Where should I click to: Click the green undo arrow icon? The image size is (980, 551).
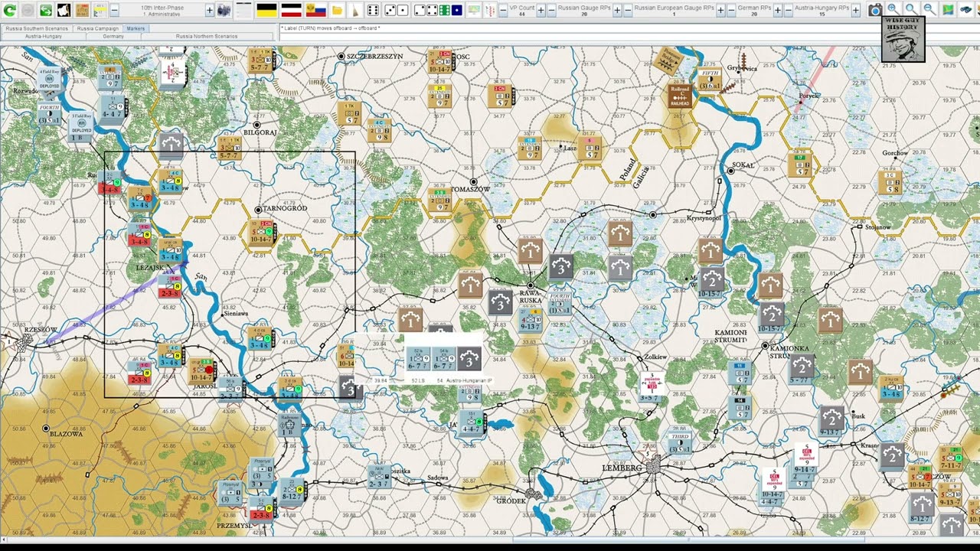click(9, 10)
